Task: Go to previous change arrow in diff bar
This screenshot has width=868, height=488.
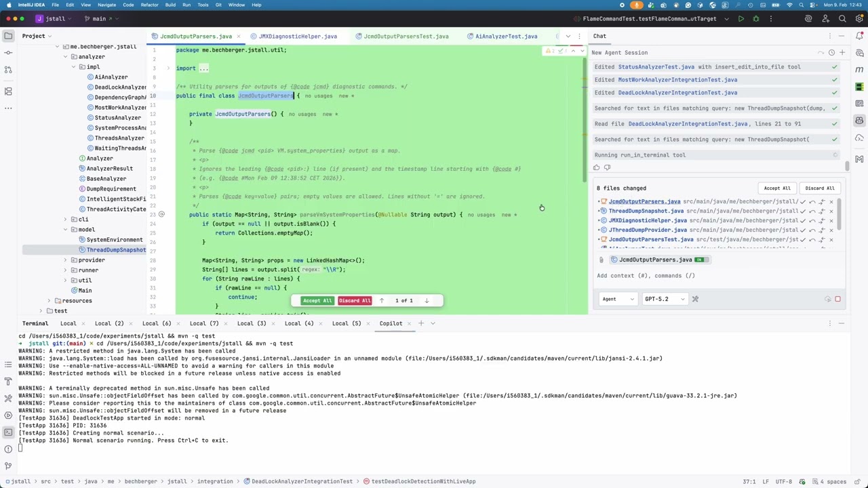Action: [x=381, y=300]
